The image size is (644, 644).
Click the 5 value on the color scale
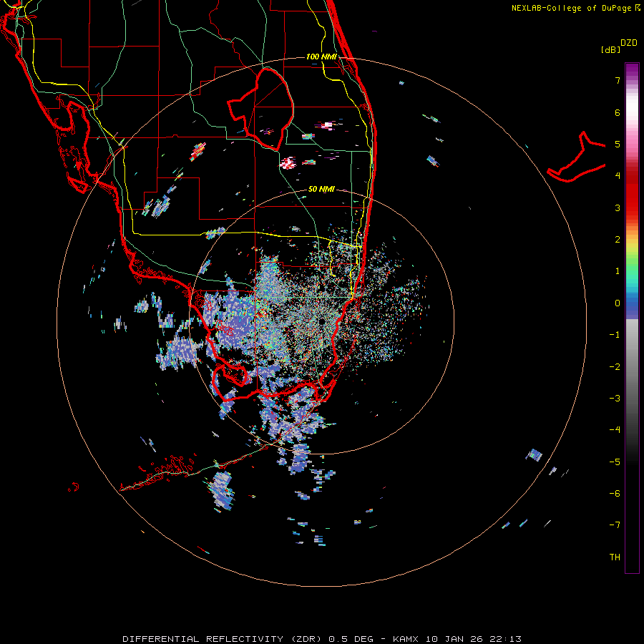(x=618, y=144)
